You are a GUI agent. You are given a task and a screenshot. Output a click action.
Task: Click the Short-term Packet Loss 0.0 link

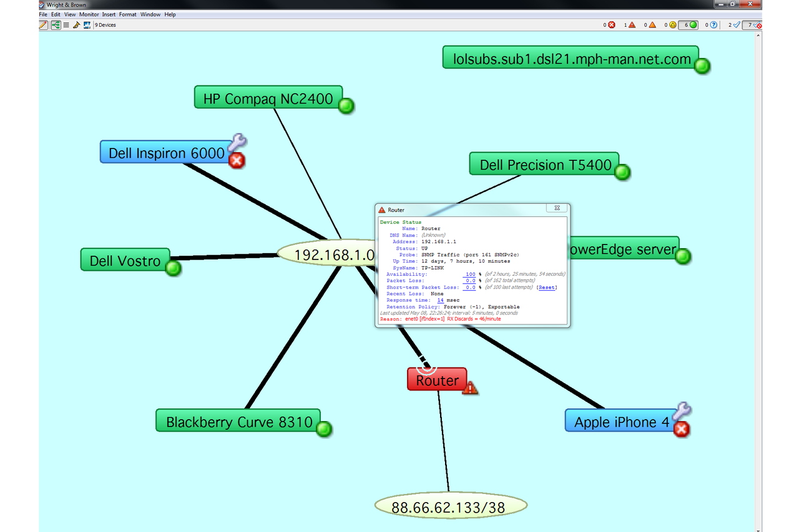(471, 288)
